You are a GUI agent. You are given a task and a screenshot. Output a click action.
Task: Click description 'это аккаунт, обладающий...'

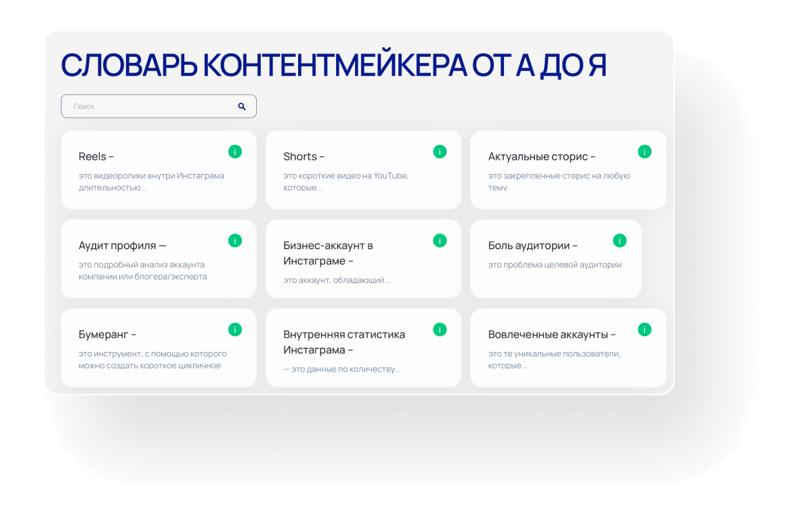click(337, 280)
